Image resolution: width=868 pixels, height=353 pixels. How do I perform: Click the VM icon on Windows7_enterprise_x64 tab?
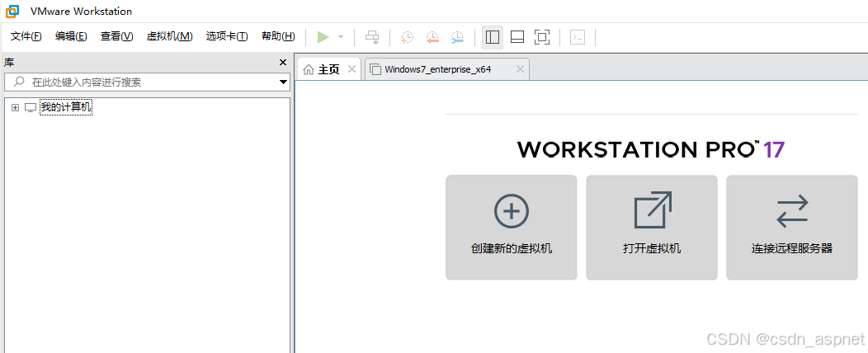376,69
